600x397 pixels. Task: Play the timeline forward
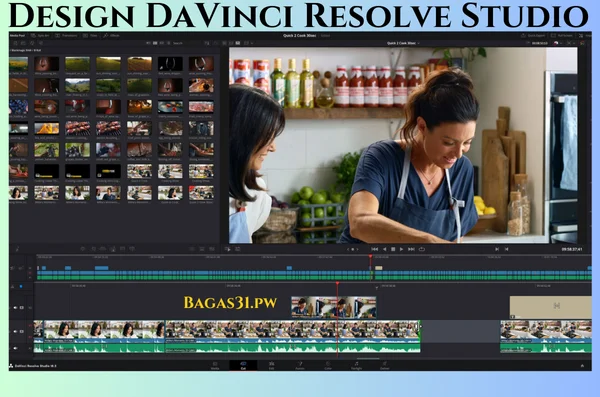[x=401, y=249]
